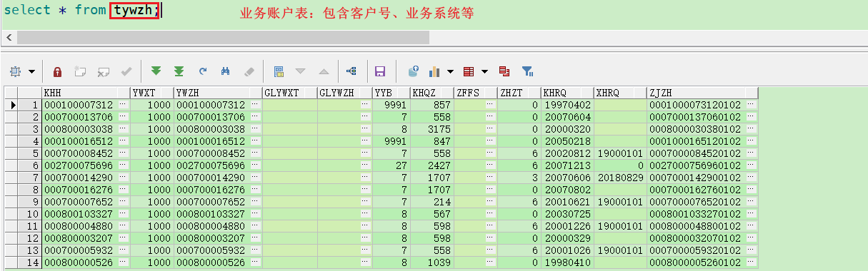Click the YWXT column header
868x271 pixels.
151,93
